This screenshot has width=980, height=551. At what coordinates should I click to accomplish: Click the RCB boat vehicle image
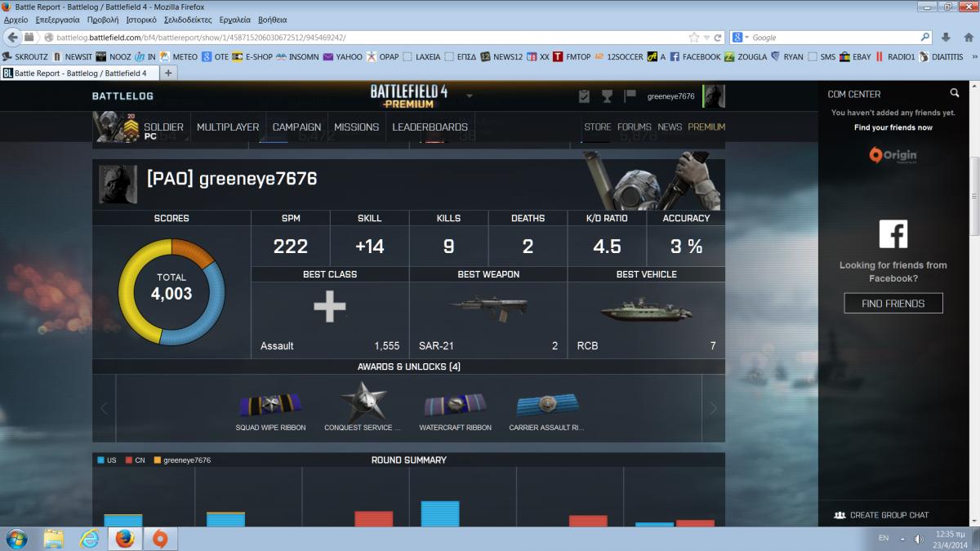646,309
